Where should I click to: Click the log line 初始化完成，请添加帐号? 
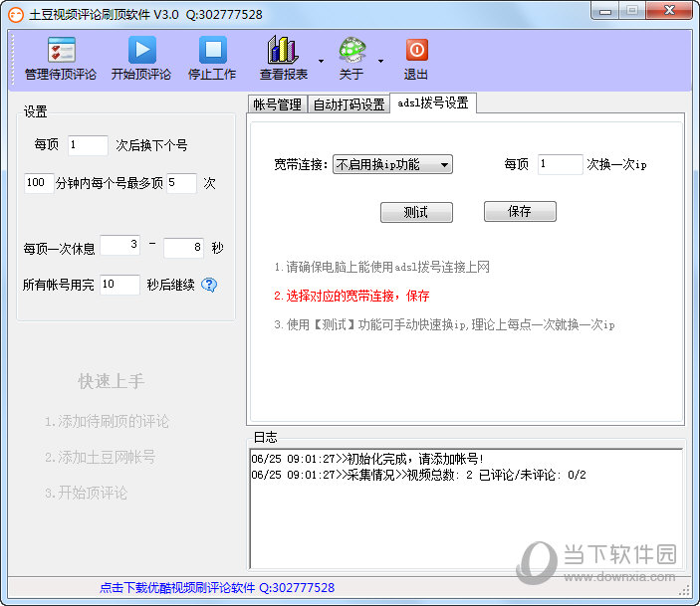[x=367, y=459]
